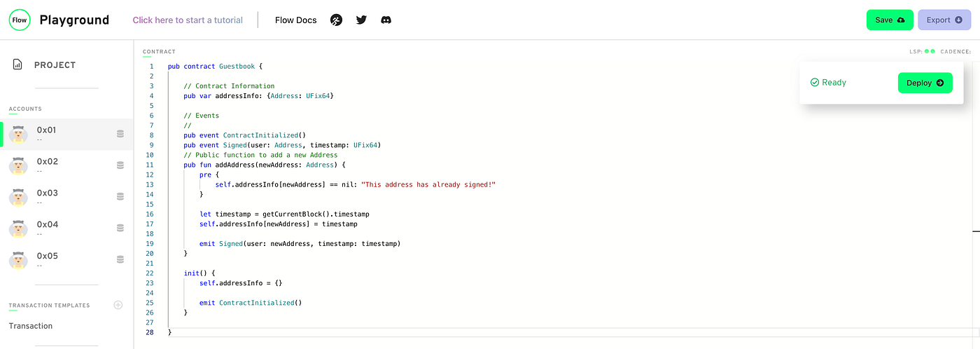Open the Discord icon link
The image size is (980, 349).
386,20
